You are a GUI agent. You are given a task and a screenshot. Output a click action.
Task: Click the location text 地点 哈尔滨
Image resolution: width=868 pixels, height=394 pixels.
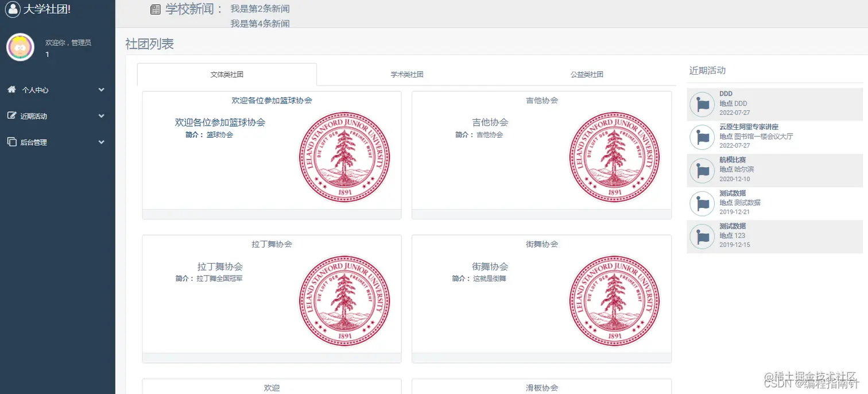tap(737, 169)
